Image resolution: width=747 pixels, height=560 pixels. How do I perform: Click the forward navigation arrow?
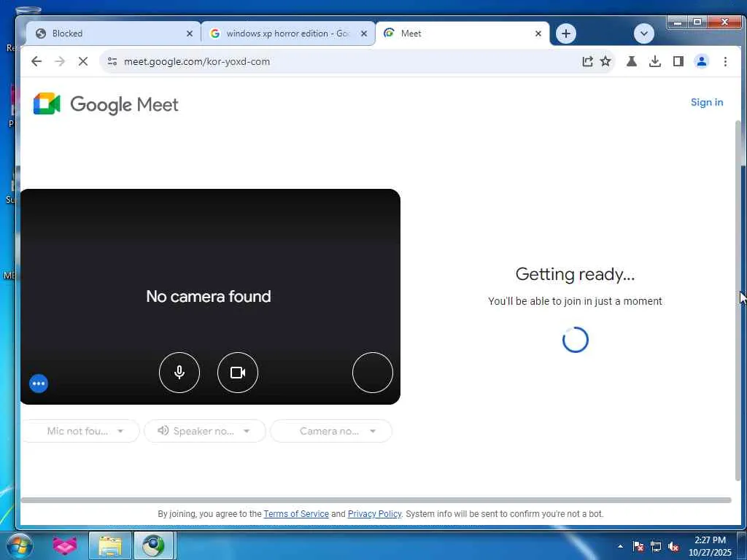[60, 61]
